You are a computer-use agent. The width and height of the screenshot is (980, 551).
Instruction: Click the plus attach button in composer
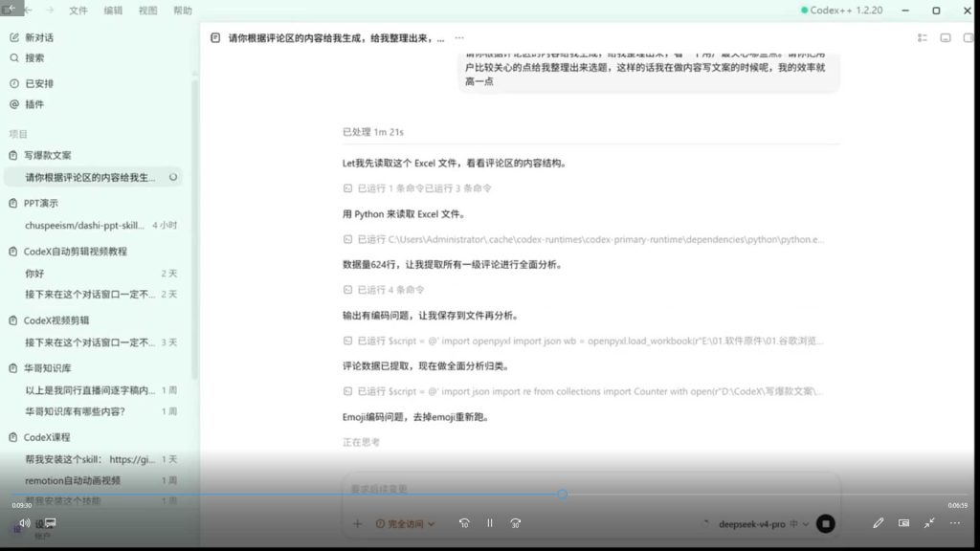pos(358,523)
